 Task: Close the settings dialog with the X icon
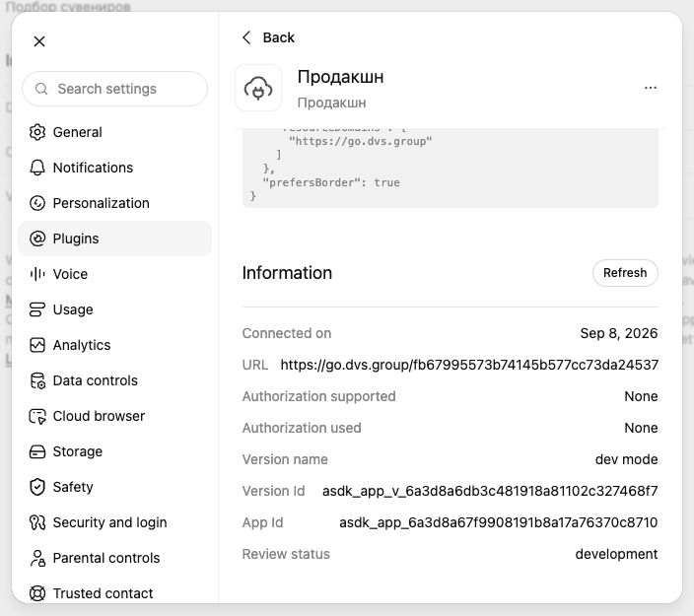tap(39, 41)
